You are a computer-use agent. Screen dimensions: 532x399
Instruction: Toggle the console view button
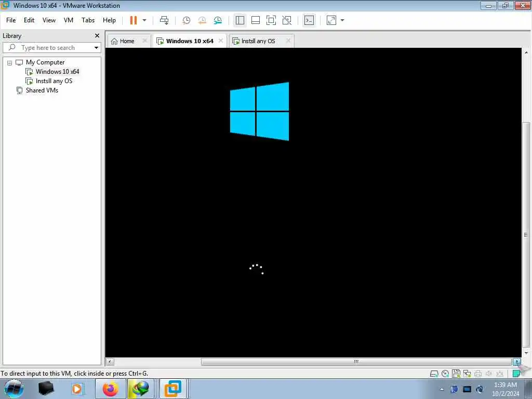(x=309, y=20)
